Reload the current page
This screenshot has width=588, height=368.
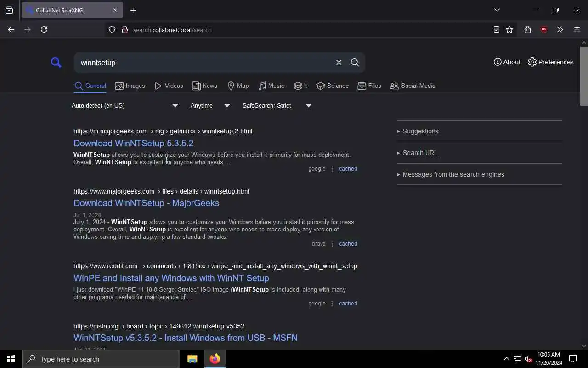click(44, 29)
